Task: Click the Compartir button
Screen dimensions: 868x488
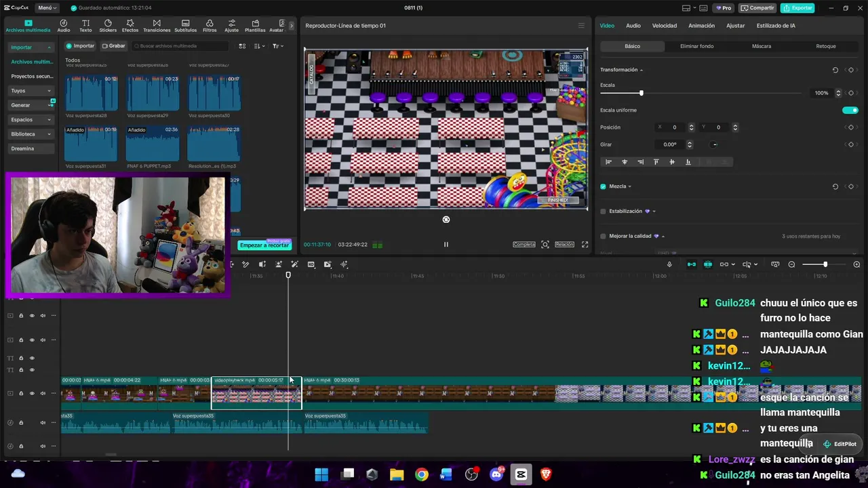Action: point(757,8)
